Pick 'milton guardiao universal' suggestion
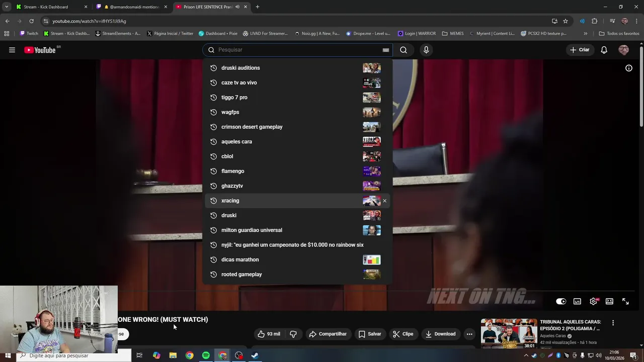Image resolution: width=644 pixels, height=362 pixels. (298, 230)
